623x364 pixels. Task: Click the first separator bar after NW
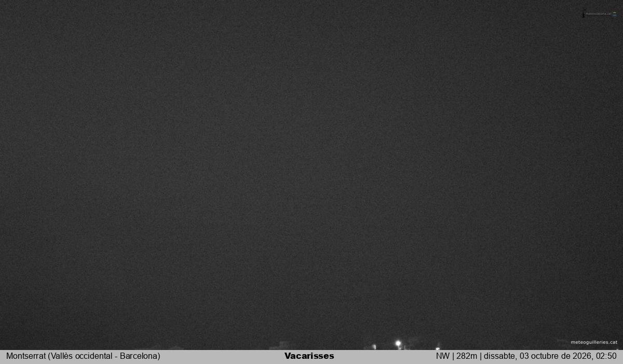(453, 356)
